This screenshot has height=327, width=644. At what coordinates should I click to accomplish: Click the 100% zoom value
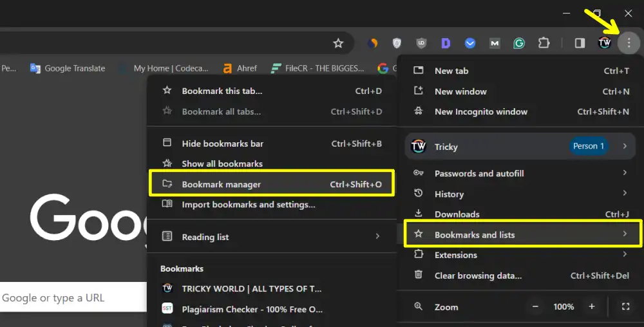pos(563,307)
